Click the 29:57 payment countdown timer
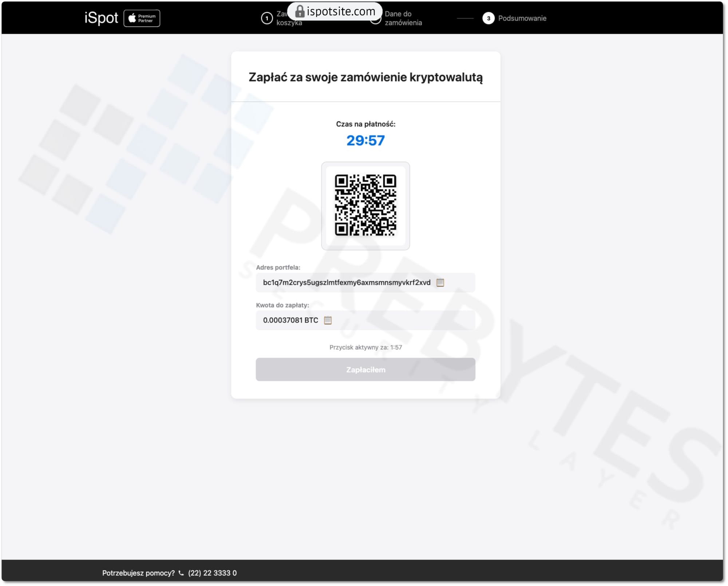The height and width of the screenshot is (586, 728). pyautogui.click(x=365, y=140)
